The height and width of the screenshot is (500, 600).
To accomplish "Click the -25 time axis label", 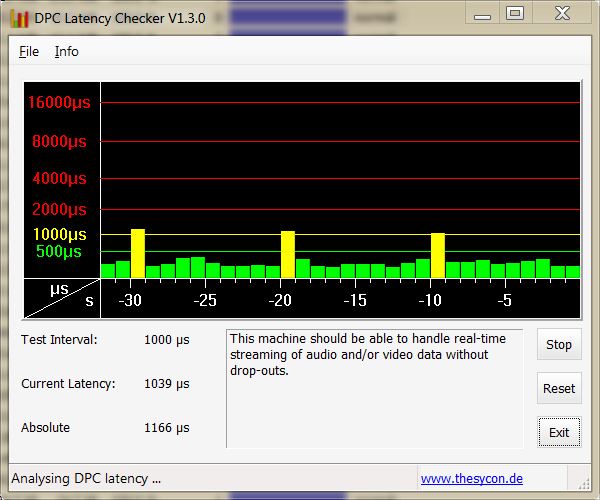I will (205, 300).
